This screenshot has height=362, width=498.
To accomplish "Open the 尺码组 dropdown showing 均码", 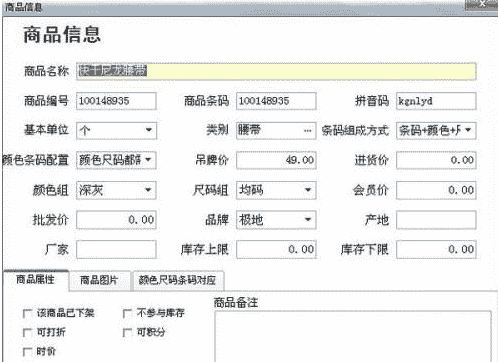I will click(308, 190).
